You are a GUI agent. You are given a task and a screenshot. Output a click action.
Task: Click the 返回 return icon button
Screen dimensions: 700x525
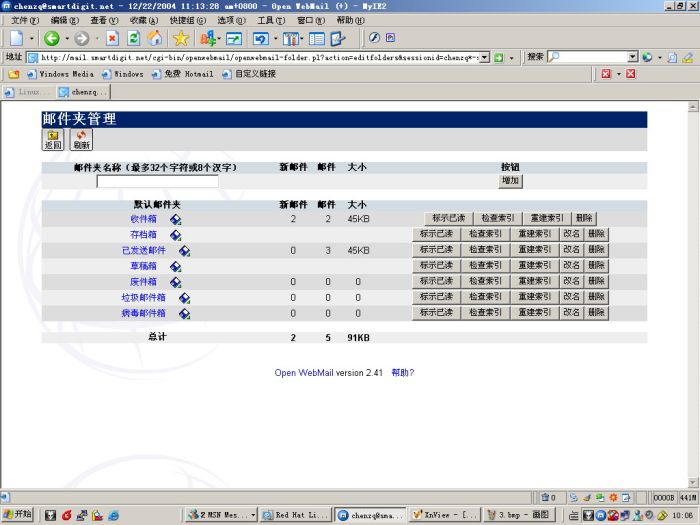coord(53,140)
